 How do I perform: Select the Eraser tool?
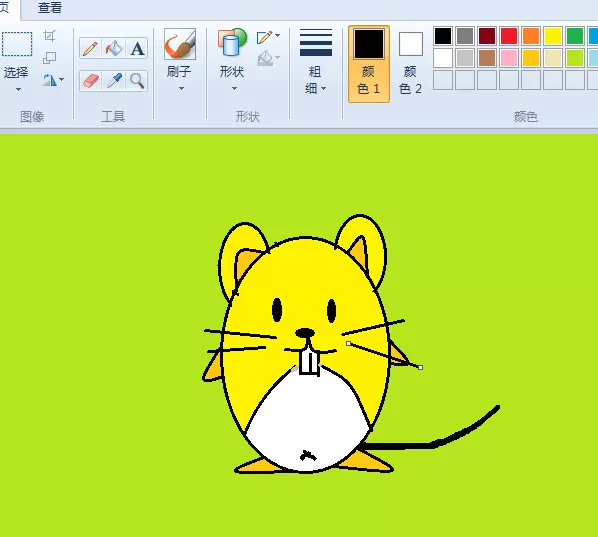[90, 80]
